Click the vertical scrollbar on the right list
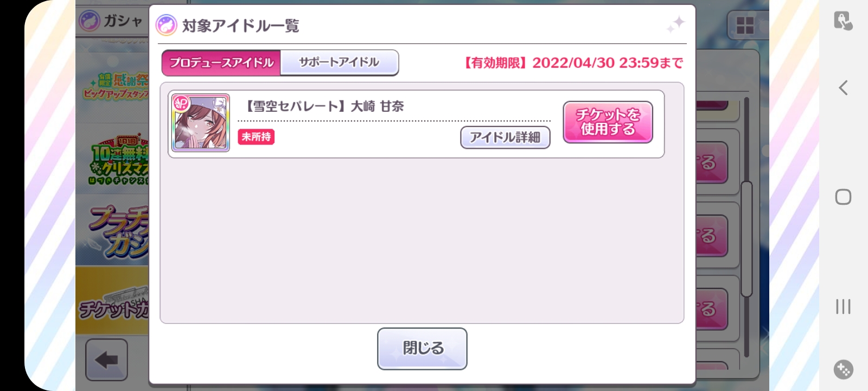 [746, 239]
